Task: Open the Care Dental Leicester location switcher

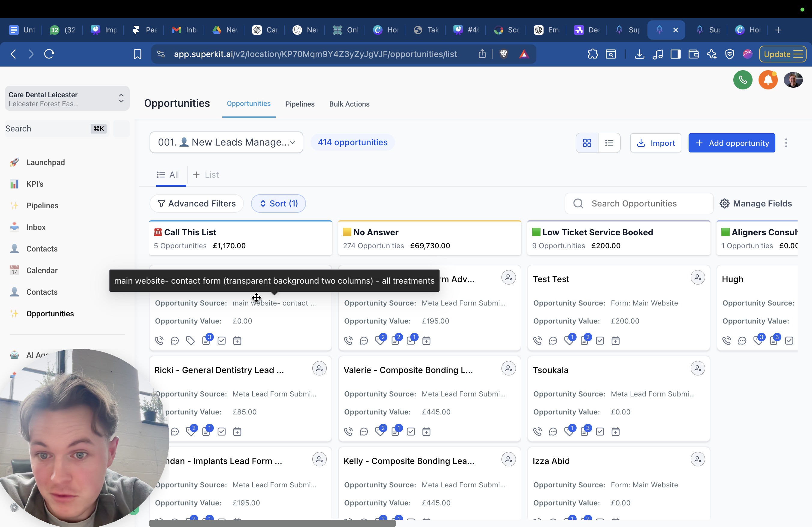Action: [x=67, y=99]
